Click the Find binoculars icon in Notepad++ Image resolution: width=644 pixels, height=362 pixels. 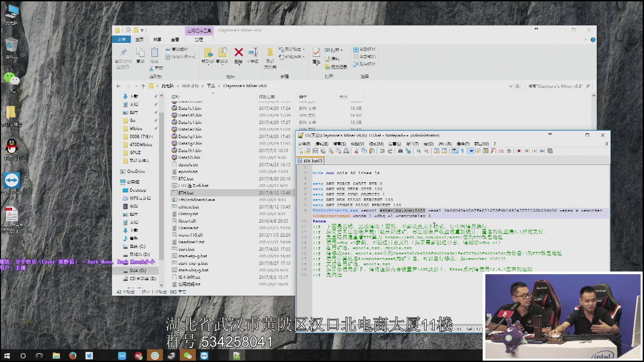[x=400, y=151]
